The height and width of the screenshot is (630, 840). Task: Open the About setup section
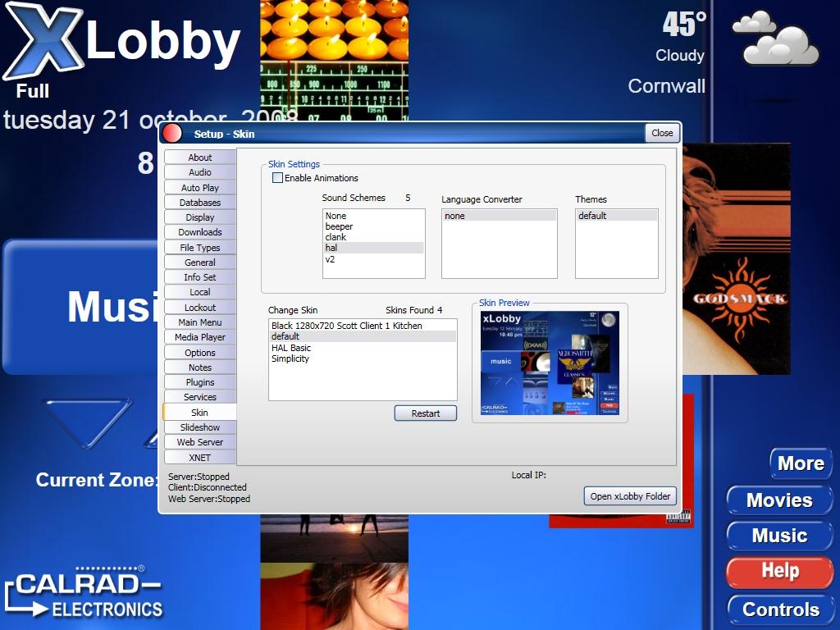tap(200, 157)
